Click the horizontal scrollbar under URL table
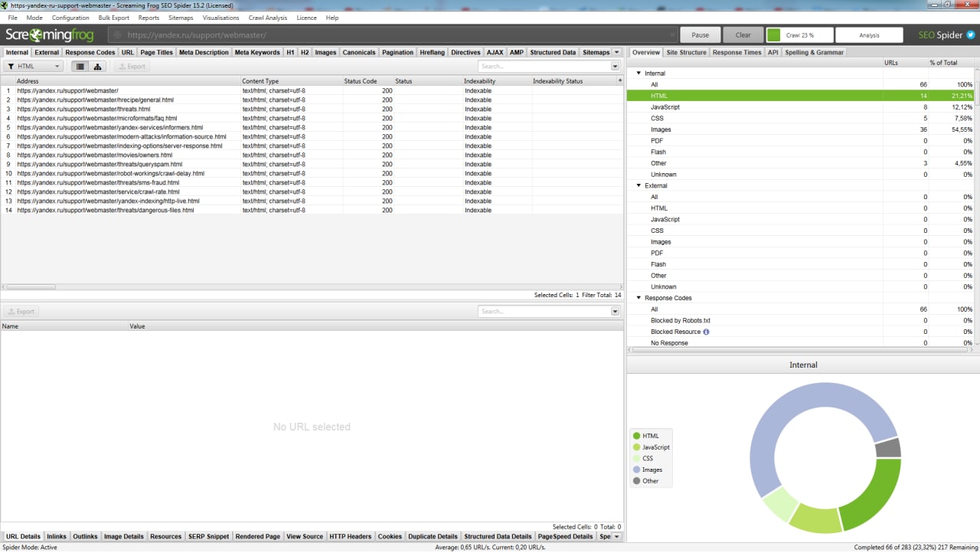The image size is (980, 553). point(31,287)
